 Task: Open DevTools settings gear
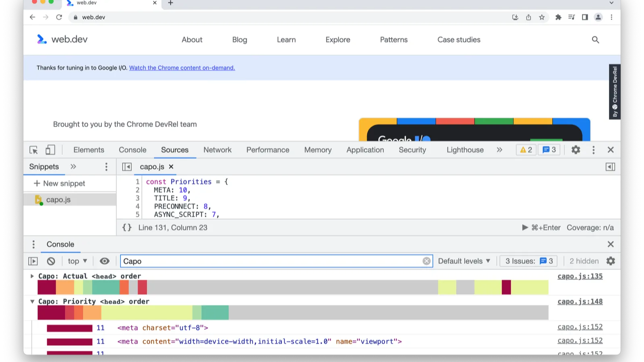pyautogui.click(x=576, y=150)
